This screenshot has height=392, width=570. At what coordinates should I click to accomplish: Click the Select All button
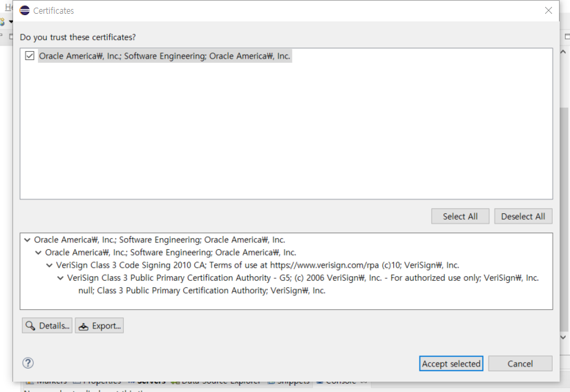coord(460,216)
